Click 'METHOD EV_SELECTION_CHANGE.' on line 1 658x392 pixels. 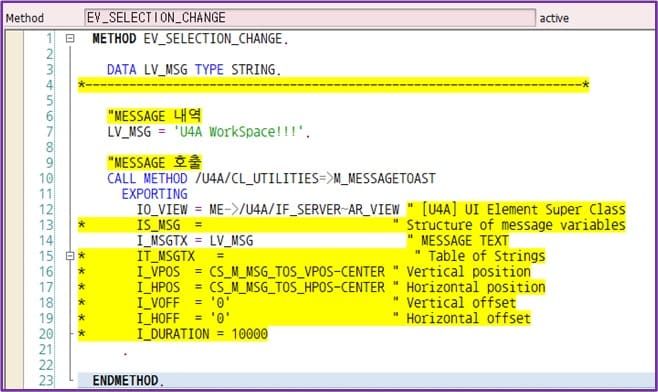(191, 39)
